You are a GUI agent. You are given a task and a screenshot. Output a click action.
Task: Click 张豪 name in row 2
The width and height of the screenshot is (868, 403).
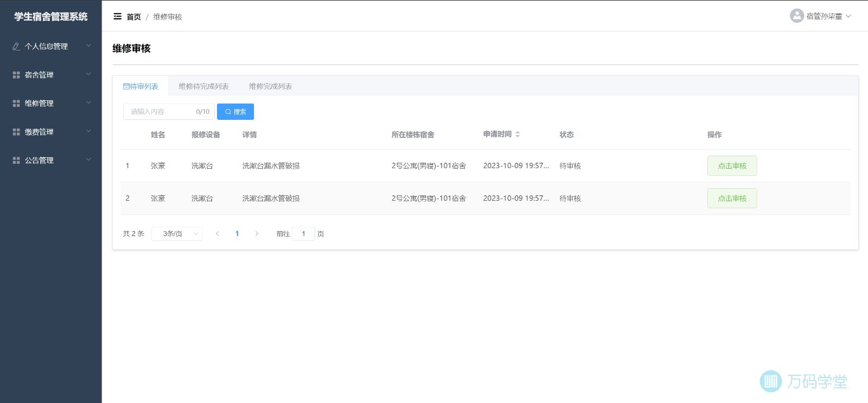tap(158, 199)
